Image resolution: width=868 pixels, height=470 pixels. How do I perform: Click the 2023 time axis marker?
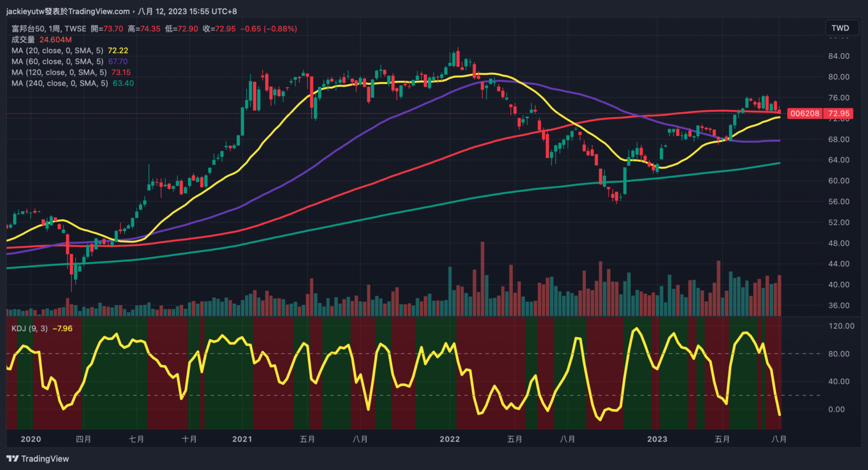pyautogui.click(x=657, y=439)
